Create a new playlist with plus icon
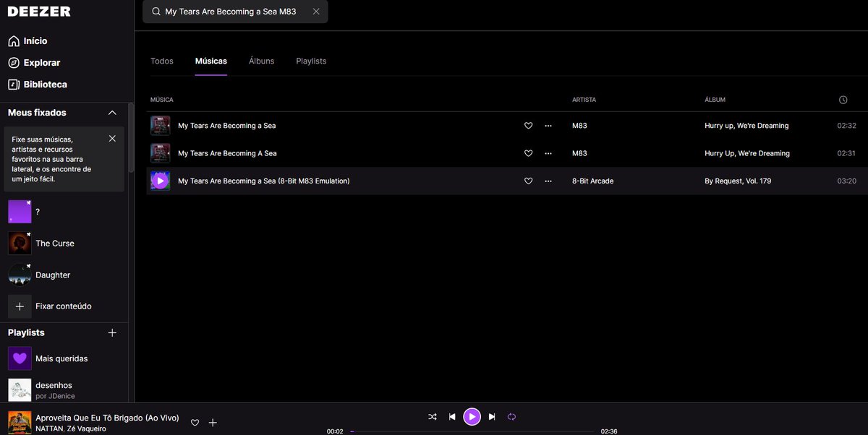Viewport: 868px width, 435px height. 112,332
